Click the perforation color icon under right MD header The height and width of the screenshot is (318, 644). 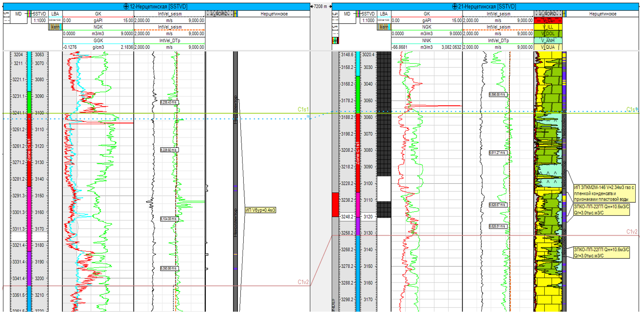click(x=335, y=40)
